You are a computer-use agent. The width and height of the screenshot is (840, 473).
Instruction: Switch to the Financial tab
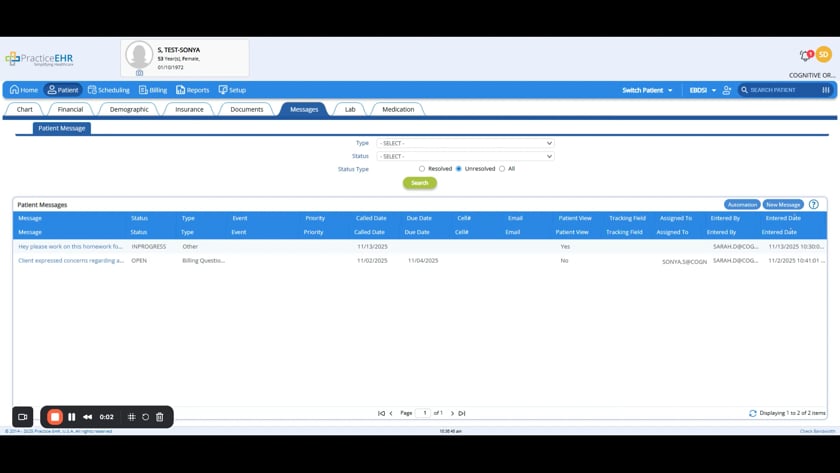70,109
